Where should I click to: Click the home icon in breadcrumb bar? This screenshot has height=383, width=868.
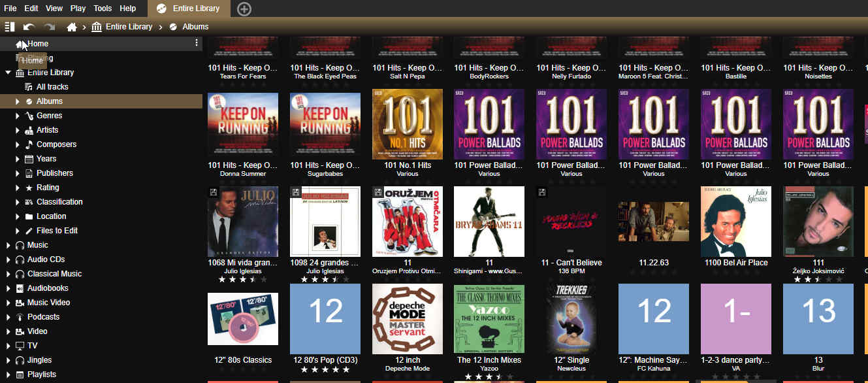click(x=72, y=27)
